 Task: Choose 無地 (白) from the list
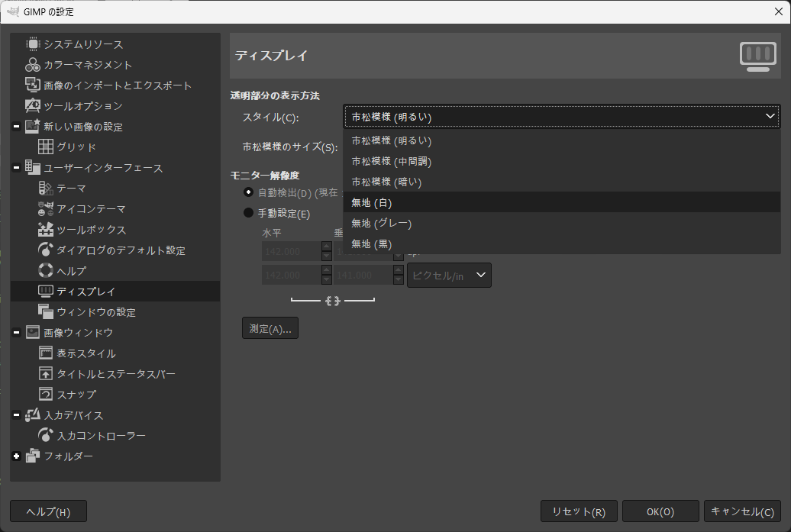(561, 202)
